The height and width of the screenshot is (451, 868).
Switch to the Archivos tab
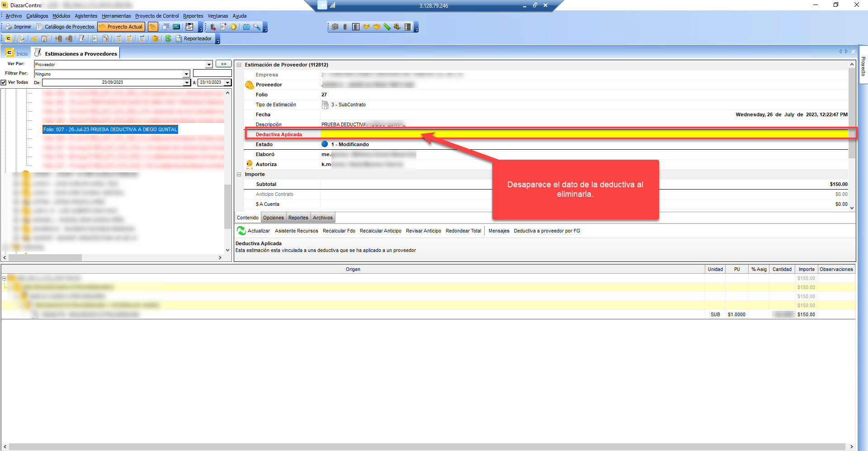click(322, 218)
